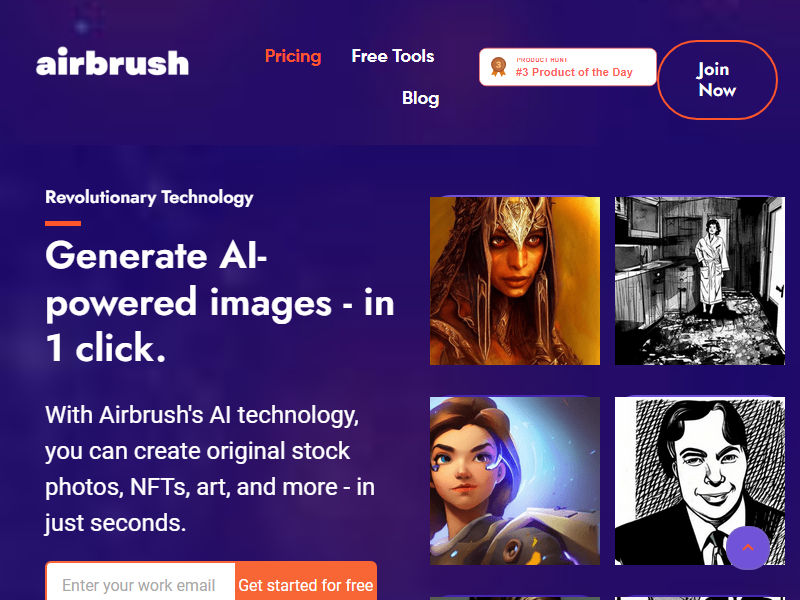
Task: Click the partially visible bottom-left gallery image
Action: 515,598
